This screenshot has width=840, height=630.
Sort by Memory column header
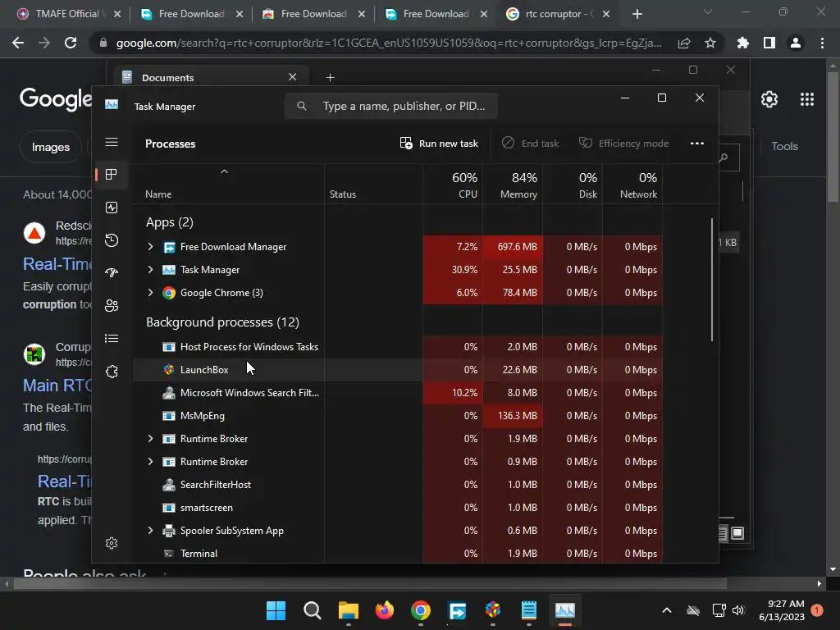[513, 185]
